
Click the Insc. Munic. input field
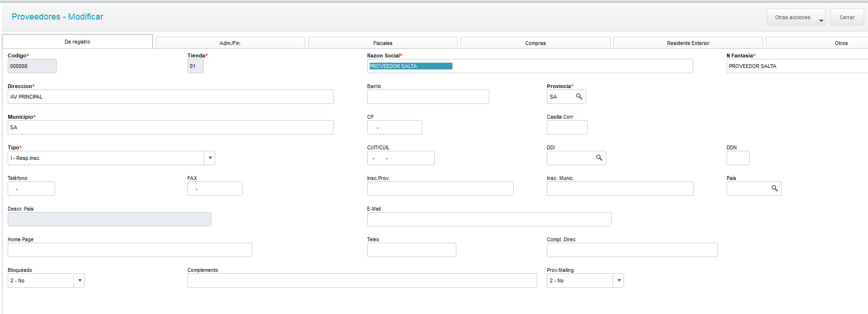tap(620, 189)
